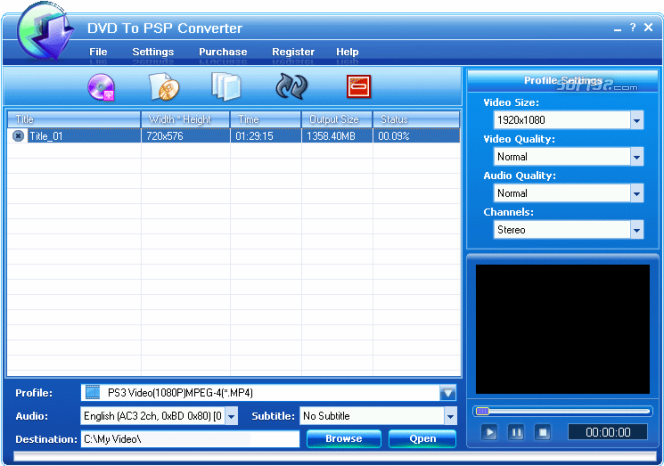Click the Title column header
The width and height of the screenshot is (664, 466).
click(x=74, y=119)
